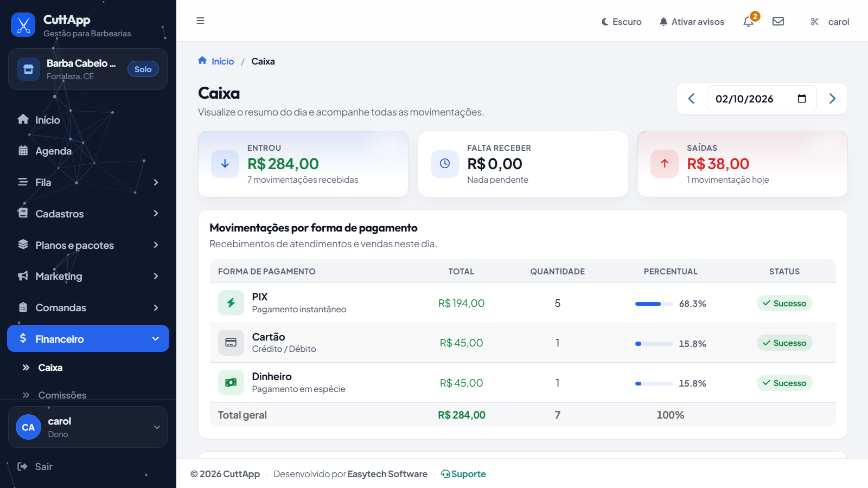Click the Solo plan badge
868x488 pixels.
143,69
